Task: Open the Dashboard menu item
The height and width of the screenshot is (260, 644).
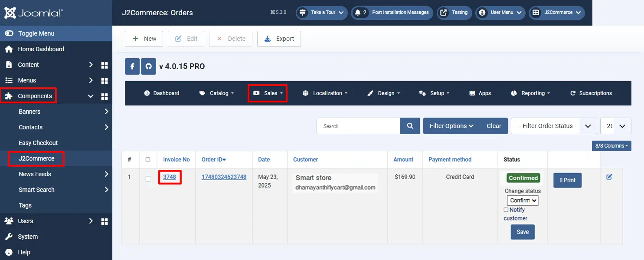Action: tap(162, 93)
